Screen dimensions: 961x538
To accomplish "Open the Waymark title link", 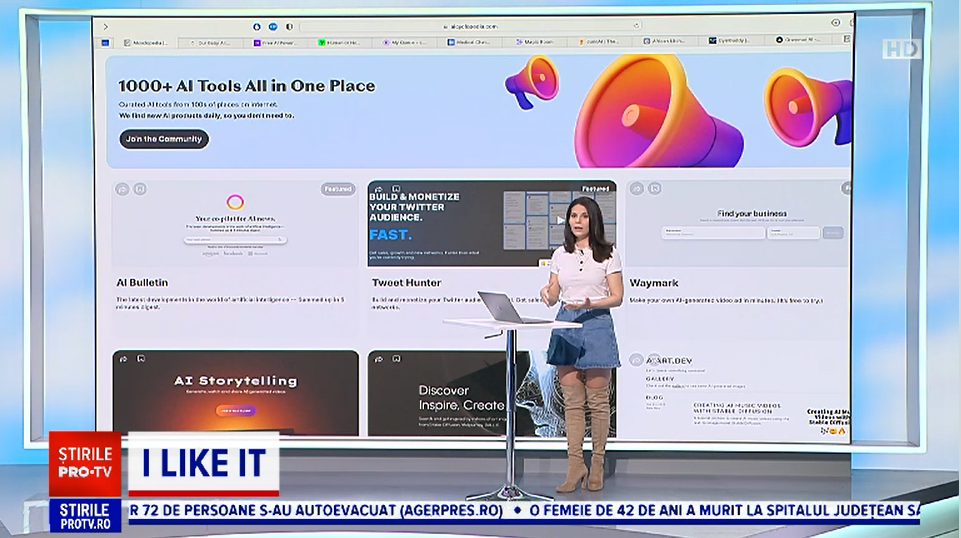I will 655,283.
